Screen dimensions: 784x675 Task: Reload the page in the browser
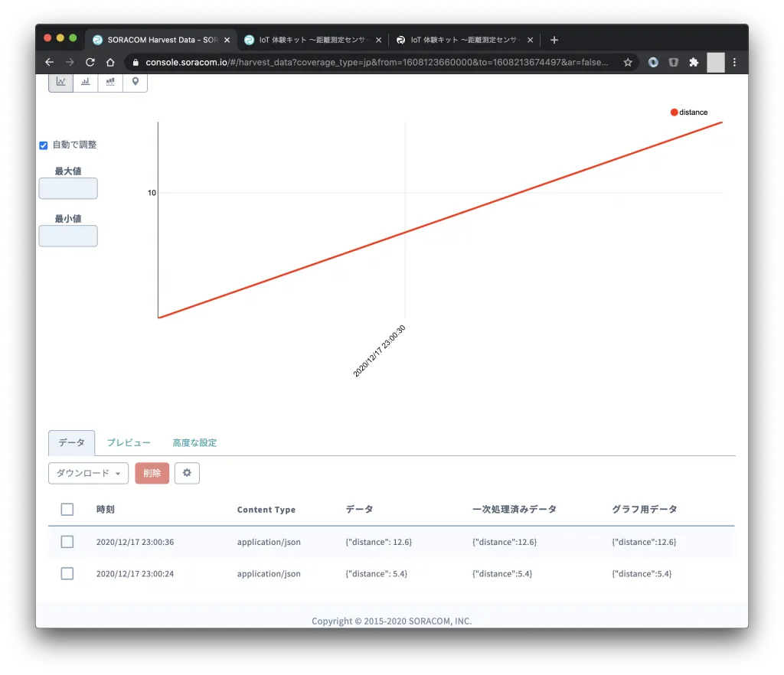click(90, 62)
